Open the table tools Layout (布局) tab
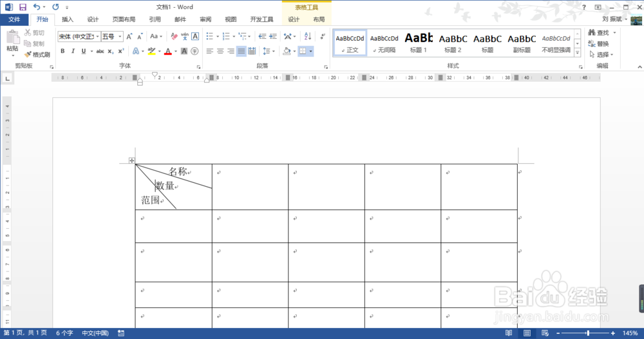 point(319,19)
